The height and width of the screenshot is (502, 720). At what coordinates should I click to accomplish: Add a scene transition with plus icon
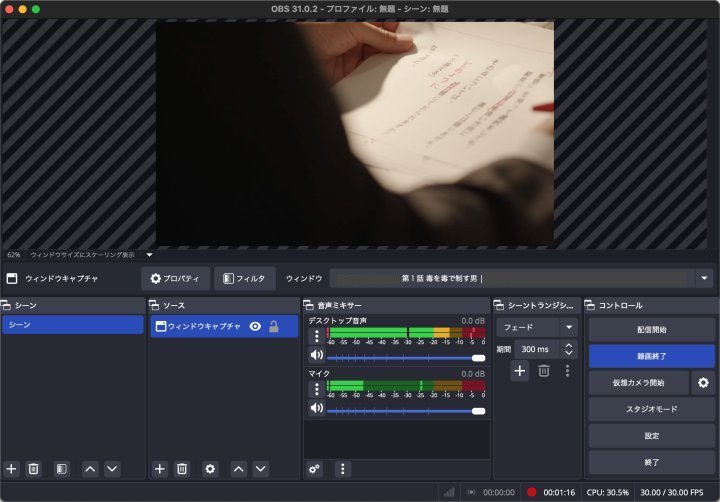coord(520,371)
